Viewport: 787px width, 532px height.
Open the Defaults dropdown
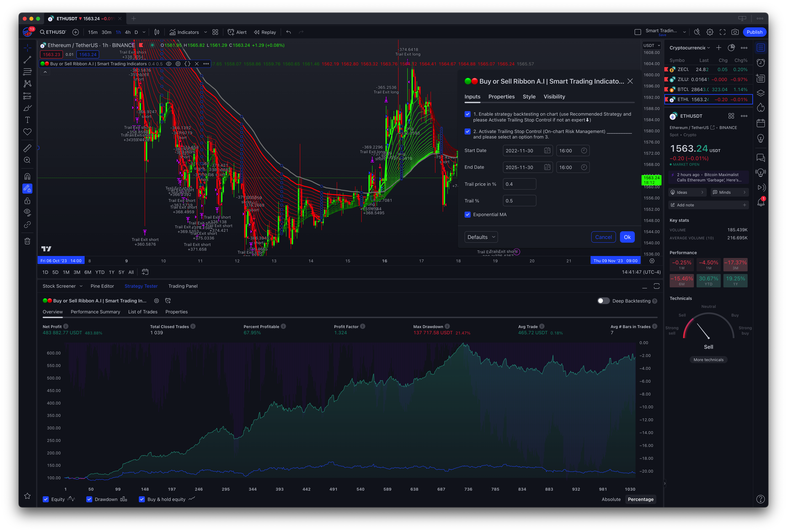click(x=481, y=237)
